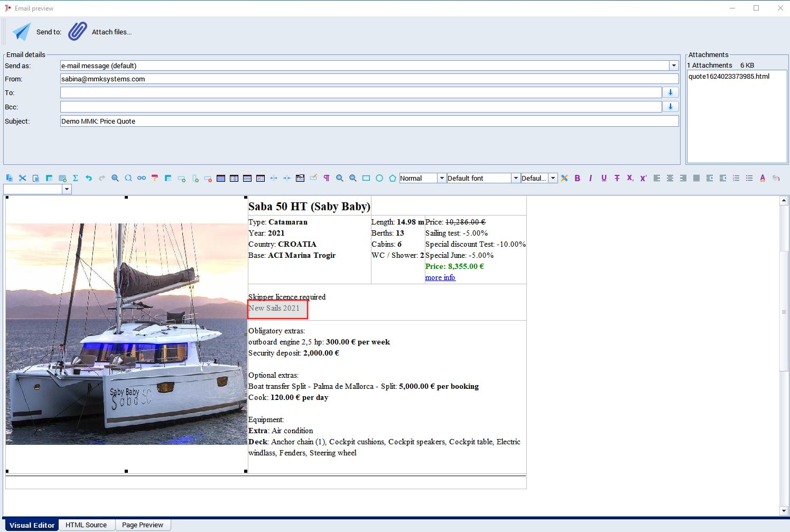Click the Send to: button label

click(49, 32)
